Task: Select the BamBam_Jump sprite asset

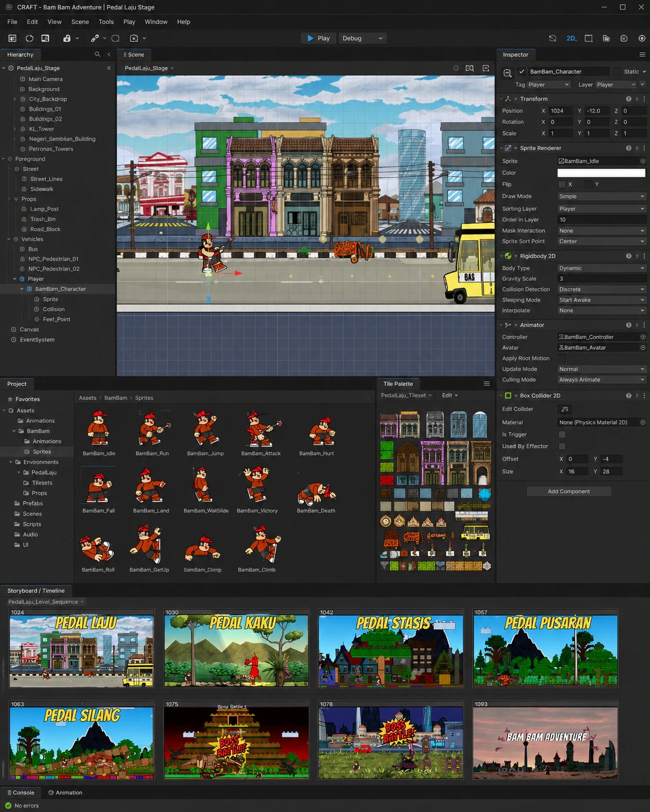Action: pos(205,432)
